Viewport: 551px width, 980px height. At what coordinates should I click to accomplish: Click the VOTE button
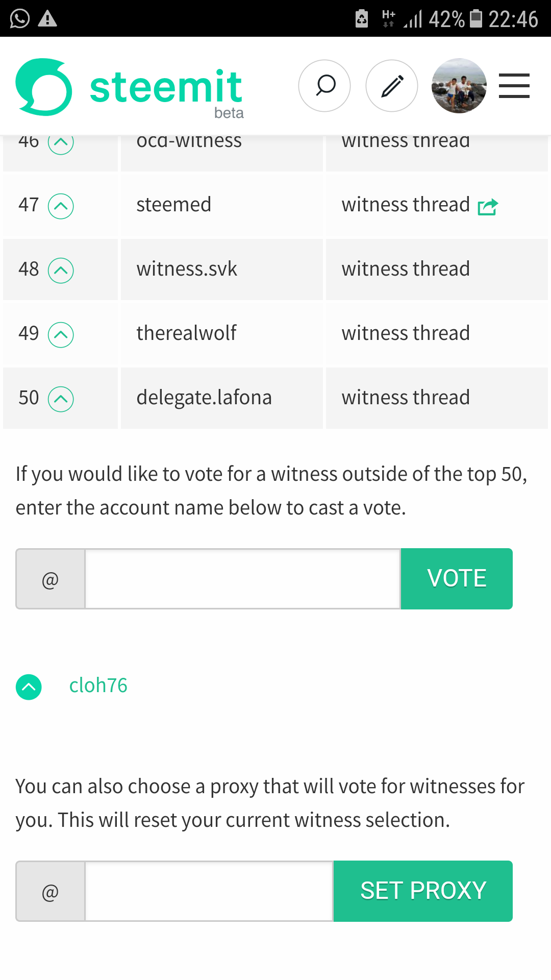(457, 579)
